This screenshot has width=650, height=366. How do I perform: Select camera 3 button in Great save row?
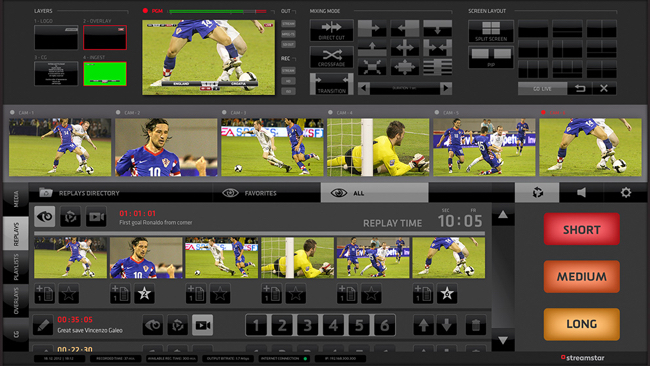click(308, 325)
